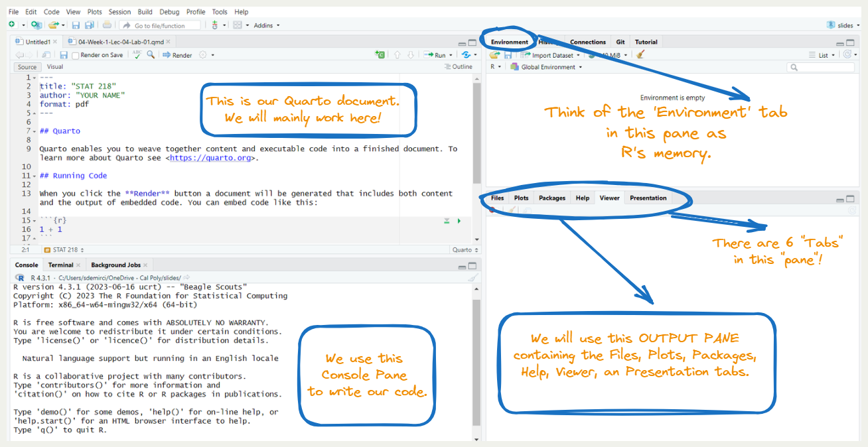Clear environment objects with the broom icon
Image resolution: width=868 pixels, height=447 pixels.
pos(640,55)
